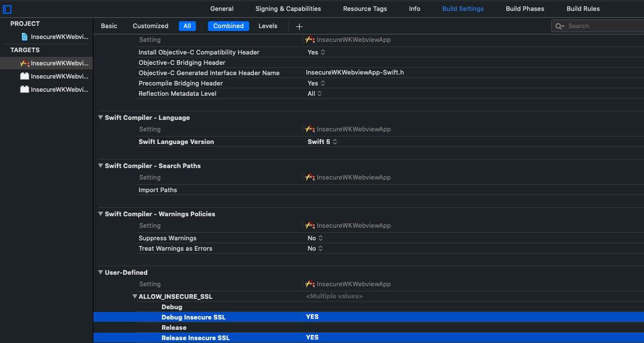Select the Release configuration row
The height and width of the screenshot is (343, 644).
[x=369, y=328]
